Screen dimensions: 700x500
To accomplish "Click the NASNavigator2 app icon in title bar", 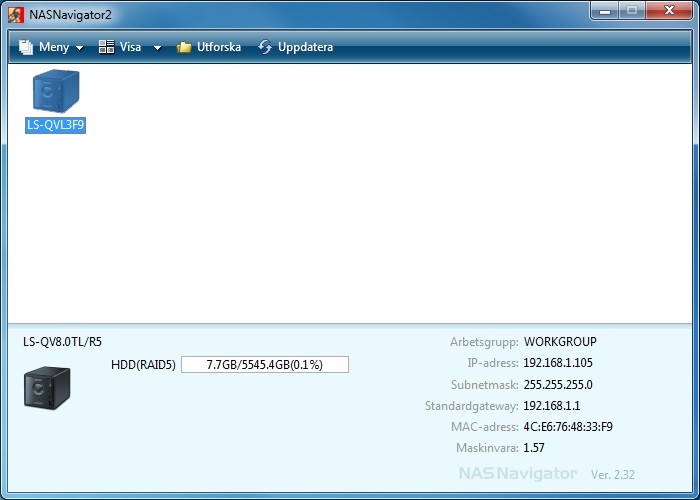I will [x=16, y=15].
